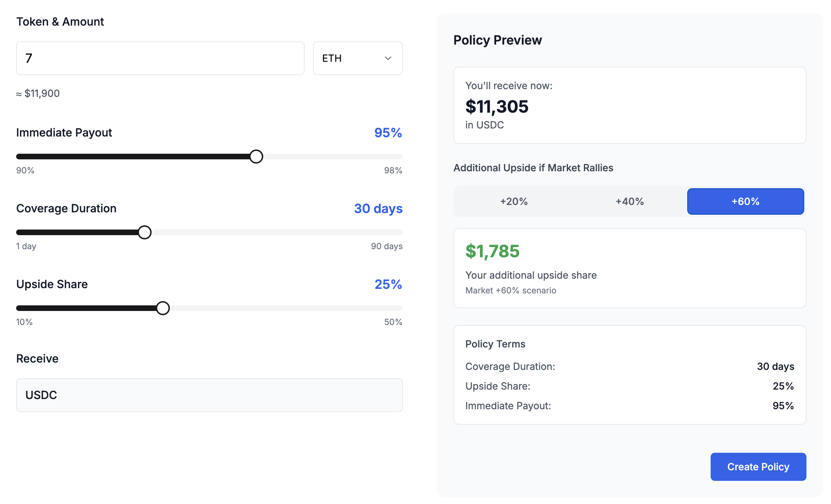
Task: Click the 25% Upside Share label
Action: (387, 284)
